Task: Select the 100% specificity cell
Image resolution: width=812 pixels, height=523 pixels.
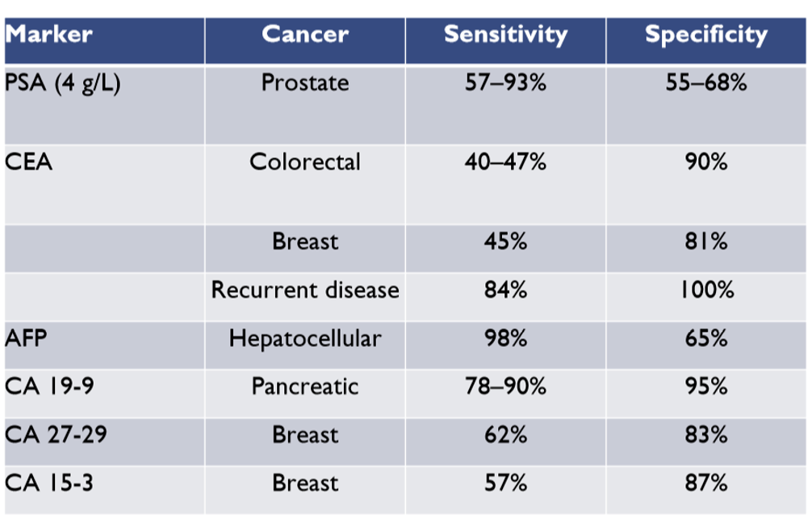Action: click(706, 290)
